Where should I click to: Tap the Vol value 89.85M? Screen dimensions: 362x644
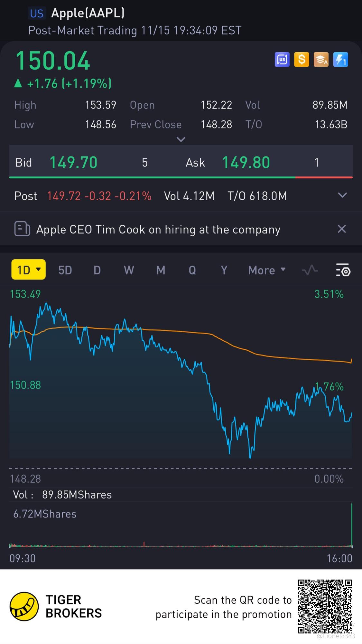pos(330,105)
